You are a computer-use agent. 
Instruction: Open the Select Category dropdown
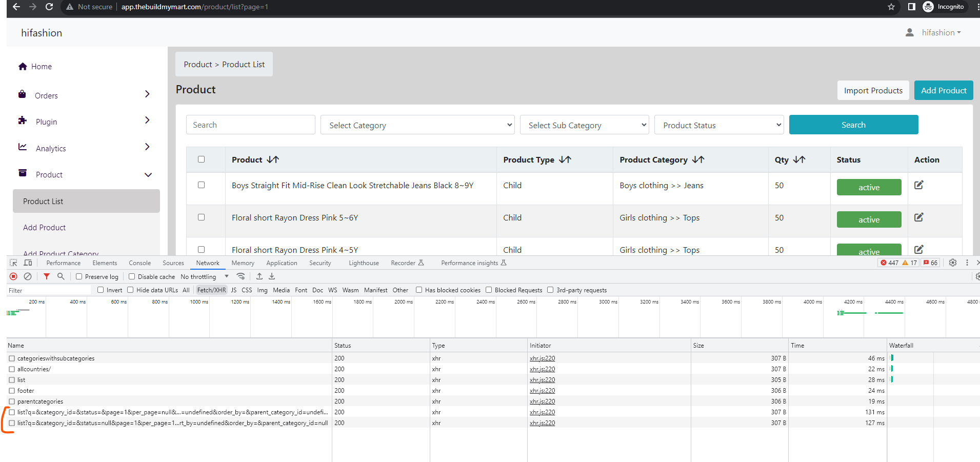(x=417, y=125)
